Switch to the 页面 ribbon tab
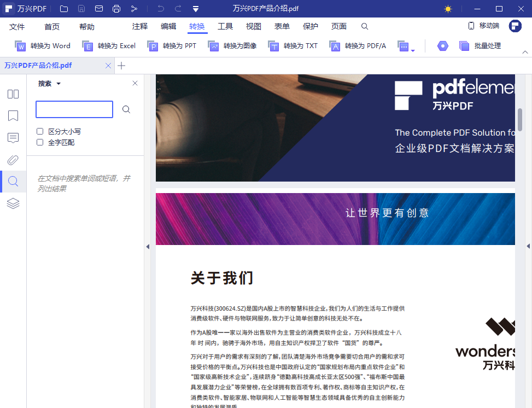Screen dimensions: 532x408 point(338,26)
